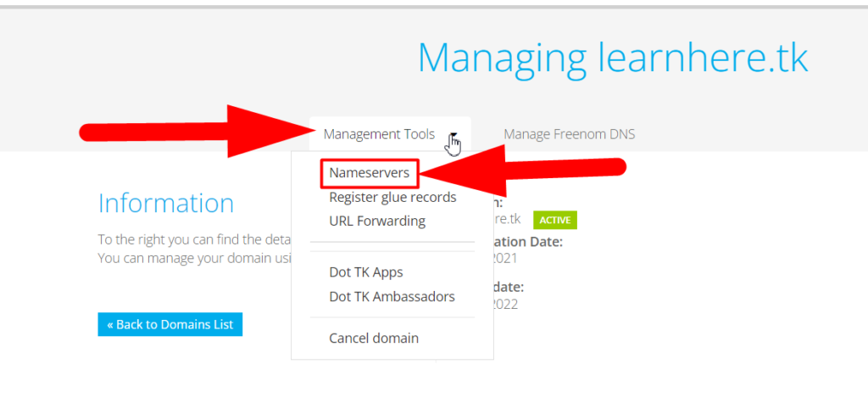Select Nameservers from the dropdown menu
The height and width of the screenshot is (409, 868).
tap(370, 173)
